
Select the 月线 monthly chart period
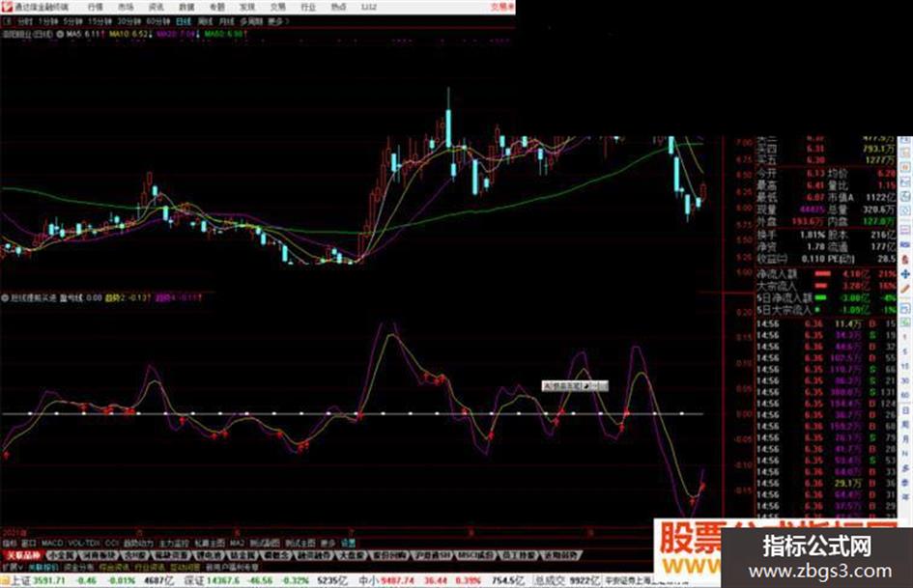click(226, 21)
